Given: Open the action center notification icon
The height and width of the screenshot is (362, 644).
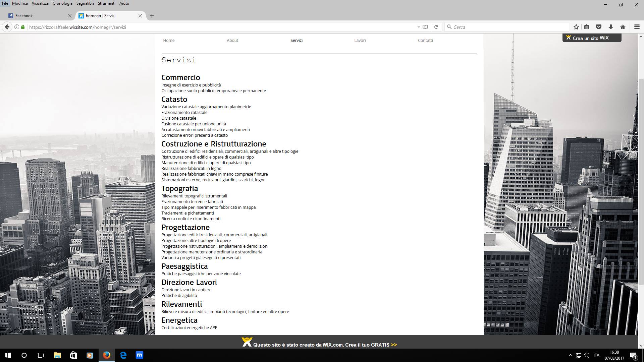Looking at the screenshot, I should (x=633, y=355).
